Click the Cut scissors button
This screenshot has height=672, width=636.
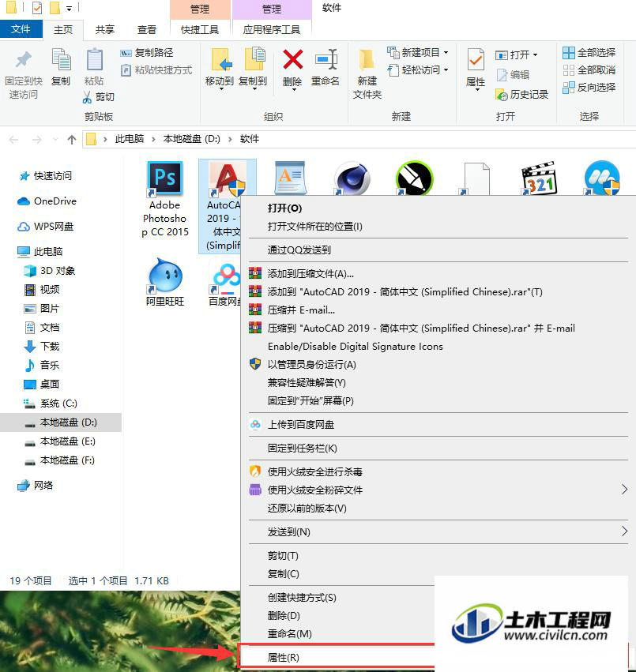(x=99, y=97)
